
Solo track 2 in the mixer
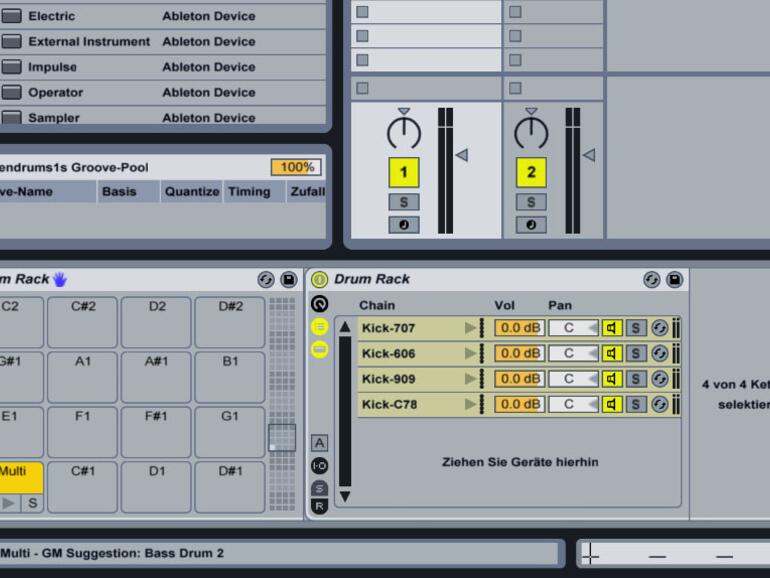point(531,202)
